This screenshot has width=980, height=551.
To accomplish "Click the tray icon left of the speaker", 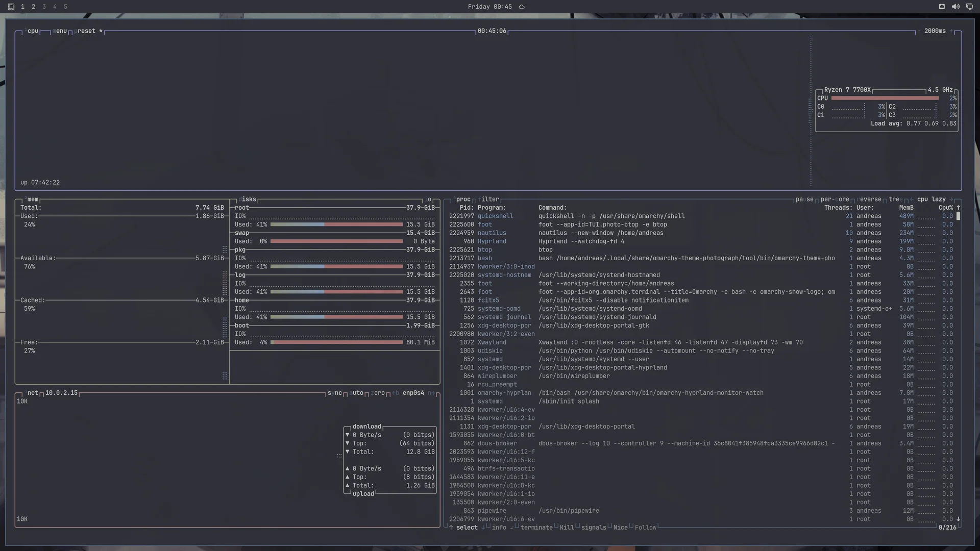I will click(942, 7).
